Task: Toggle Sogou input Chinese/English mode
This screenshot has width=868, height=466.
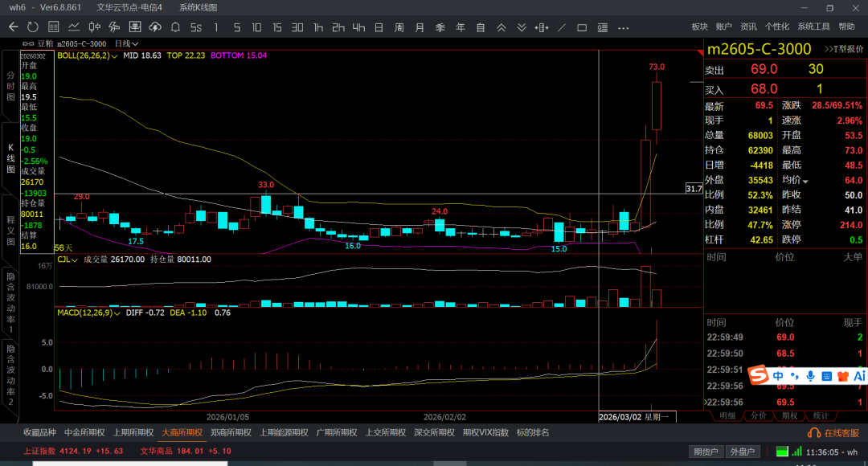Action: coord(779,376)
